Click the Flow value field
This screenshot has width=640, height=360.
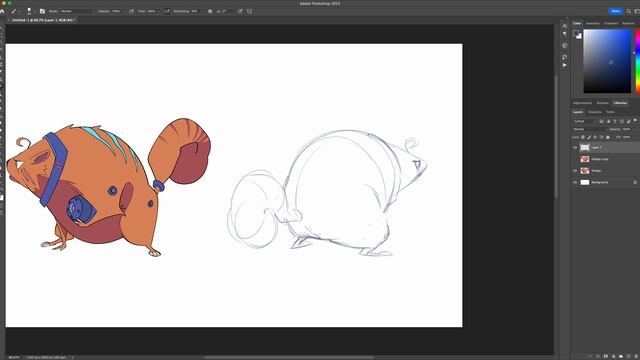[x=151, y=11]
